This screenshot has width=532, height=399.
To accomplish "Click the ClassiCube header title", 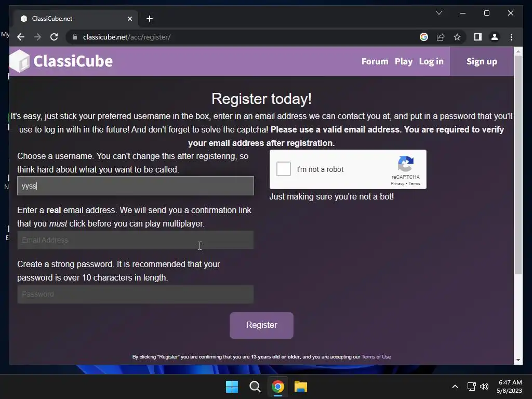I will click(x=73, y=61).
